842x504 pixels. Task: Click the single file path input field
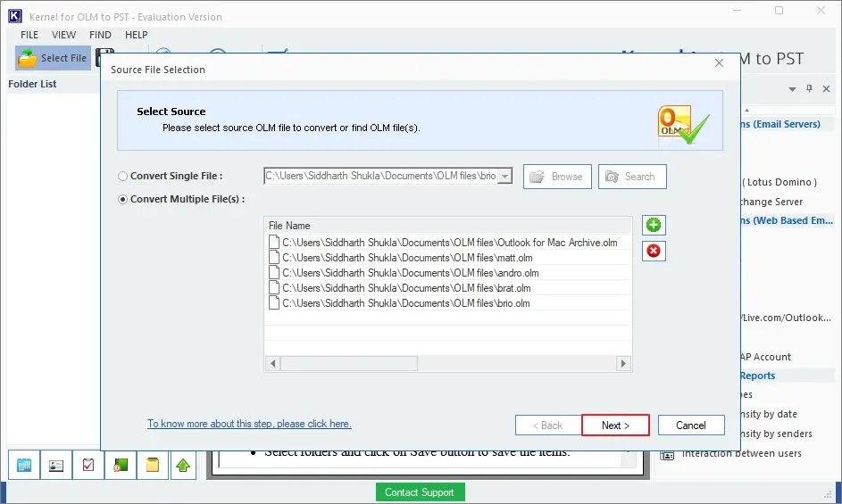[380, 176]
